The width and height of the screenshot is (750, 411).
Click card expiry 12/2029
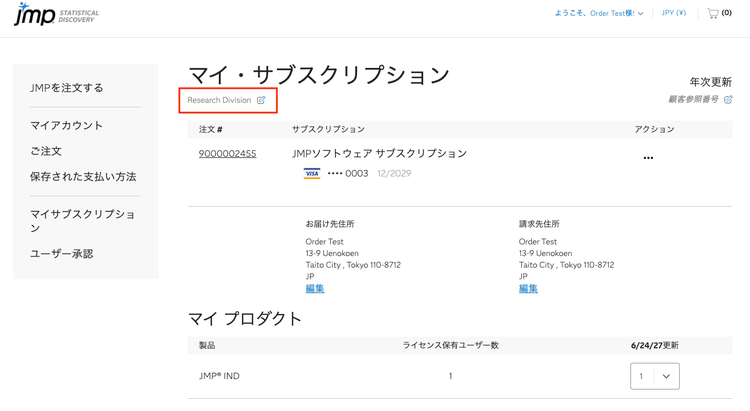pos(394,173)
